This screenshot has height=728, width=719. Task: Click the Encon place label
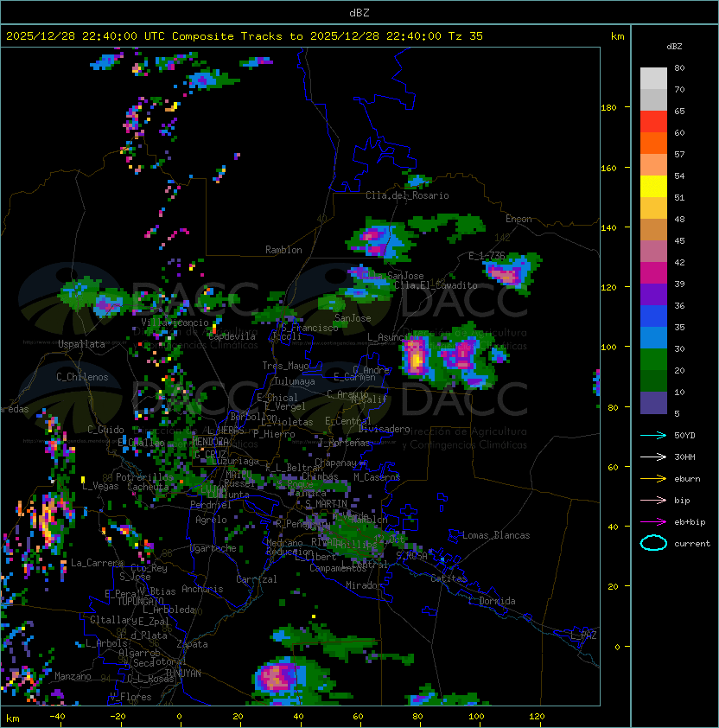[x=519, y=219]
